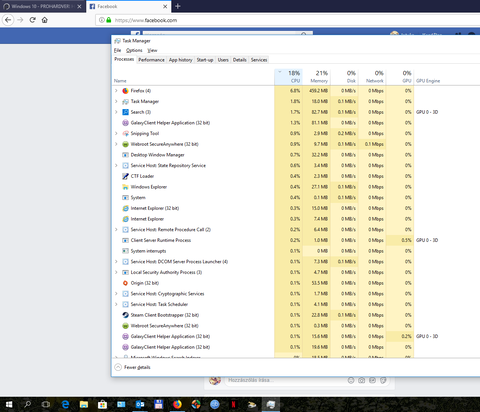Click the Origin (32 bit) process icon

(125, 283)
